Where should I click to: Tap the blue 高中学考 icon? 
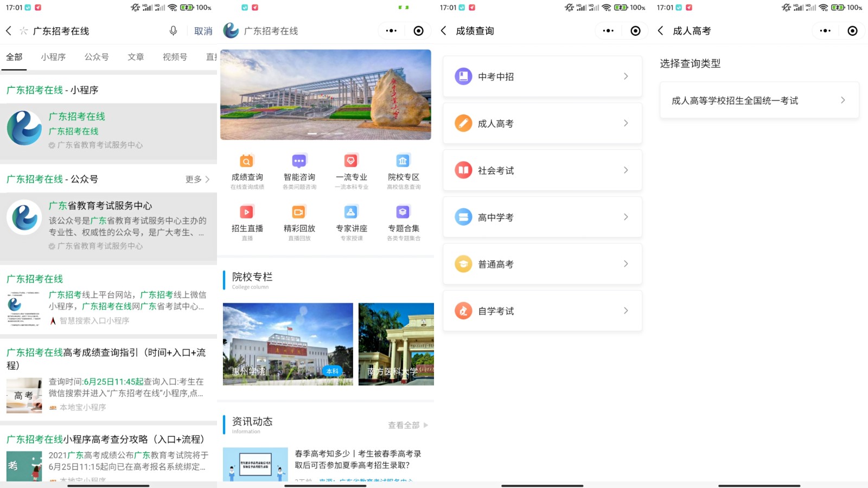463,217
